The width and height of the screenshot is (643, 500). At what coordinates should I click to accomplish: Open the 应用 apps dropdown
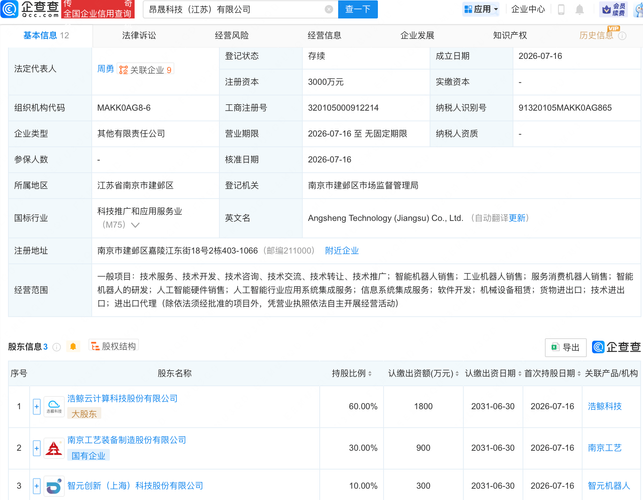[x=481, y=9]
